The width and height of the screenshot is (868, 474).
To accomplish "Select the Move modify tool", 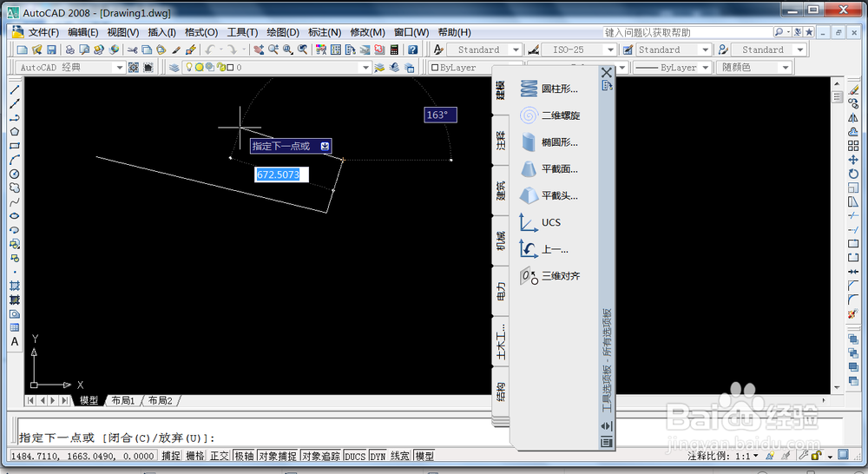I will click(x=853, y=160).
